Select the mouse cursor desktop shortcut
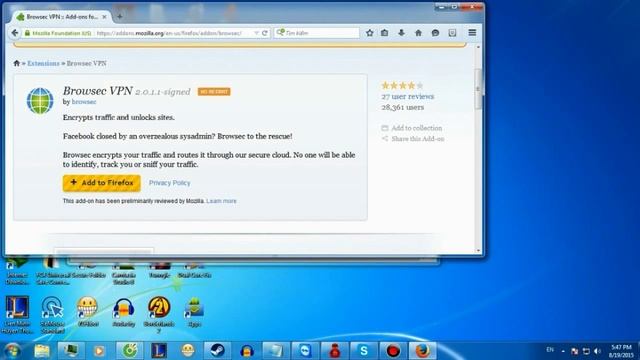The height and width of the screenshot is (360, 640). [x=52, y=314]
